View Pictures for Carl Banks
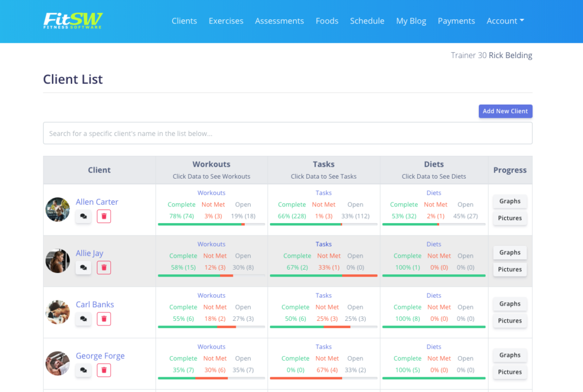This screenshot has height=392, width=583. [510, 321]
